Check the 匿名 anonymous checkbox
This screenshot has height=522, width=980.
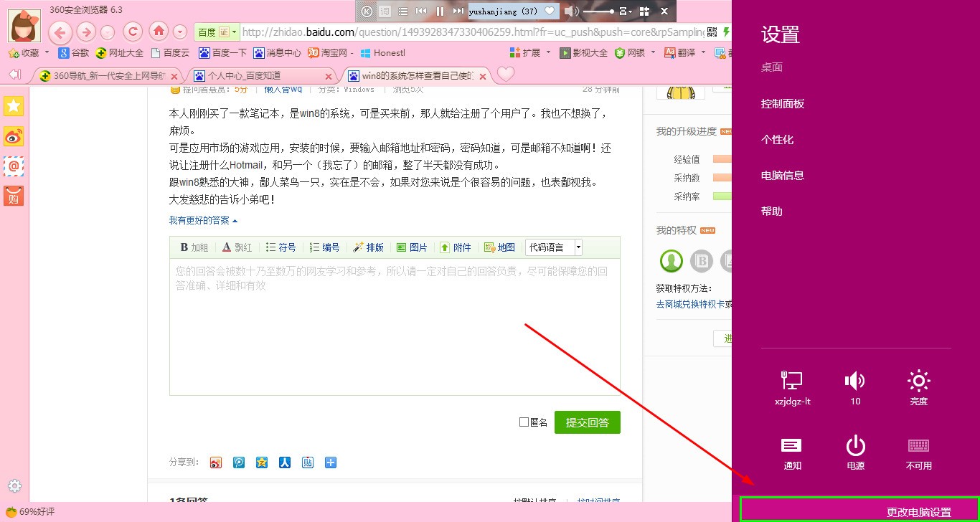pos(524,422)
